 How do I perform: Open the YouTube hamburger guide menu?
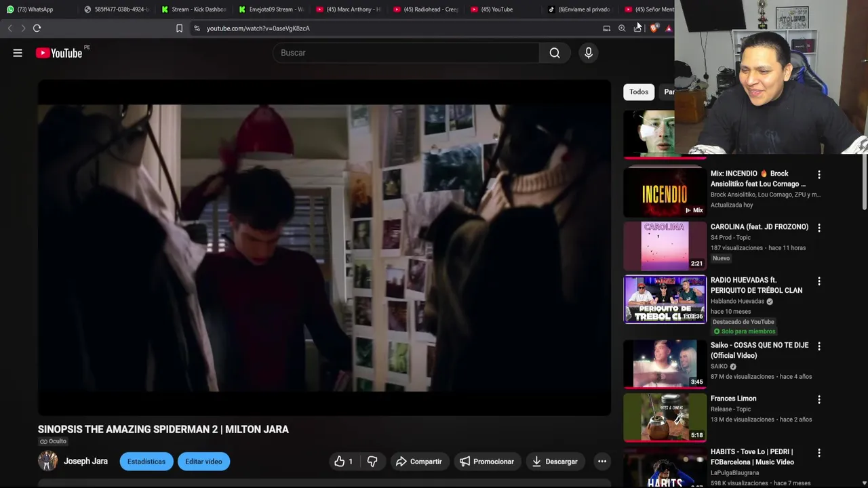tap(18, 53)
